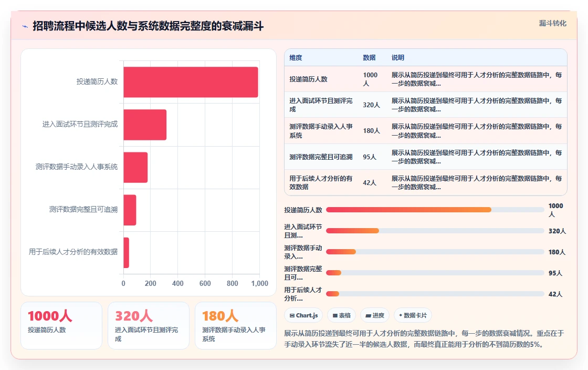Click the 测评数据手动录入人事系统 chart axis label

pyautogui.click(x=77, y=167)
